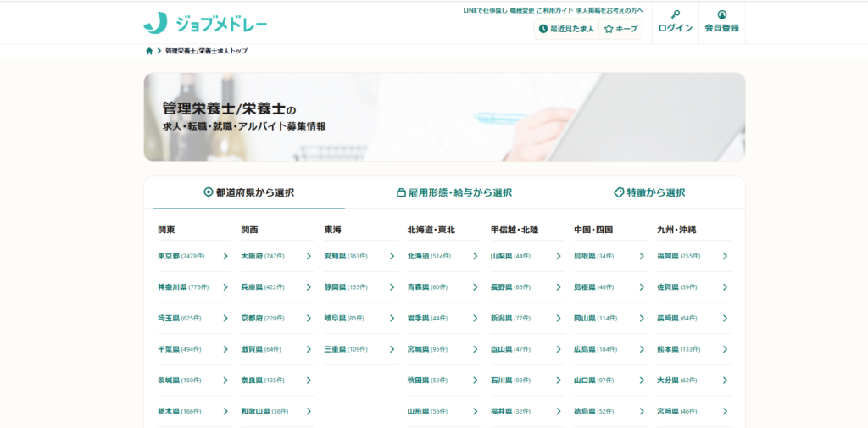Click the chevron beside 神奈川県
The image size is (868, 428).
pyautogui.click(x=225, y=286)
